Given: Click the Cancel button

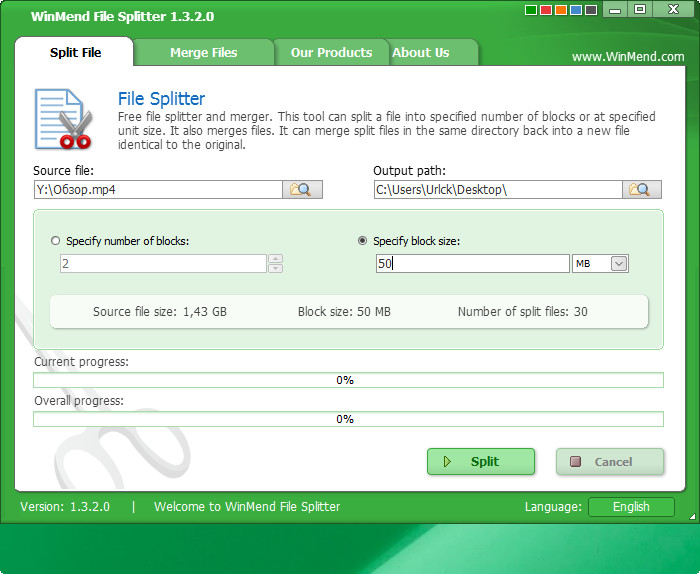Looking at the screenshot, I should 610,462.
